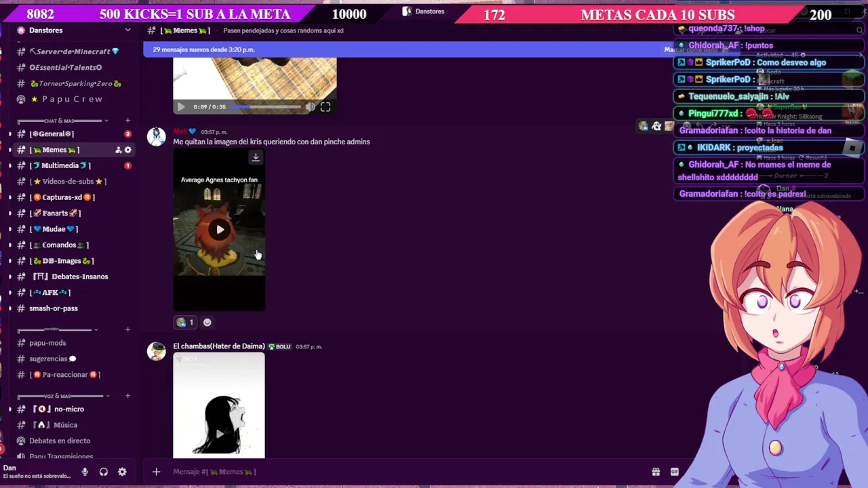The height and width of the screenshot is (488, 868).
Task: Open user settings gear
Action: click(x=122, y=472)
